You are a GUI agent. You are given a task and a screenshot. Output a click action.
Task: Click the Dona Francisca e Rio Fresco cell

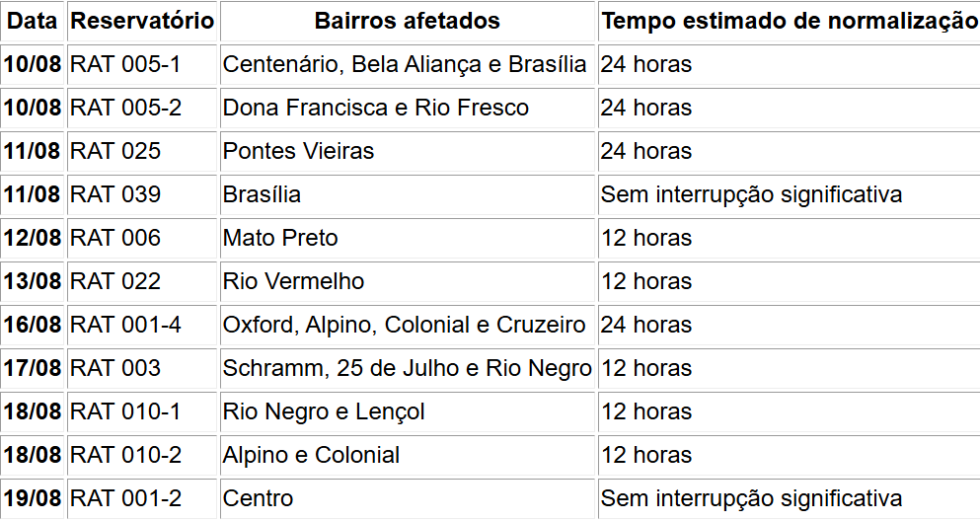coord(408,109)
